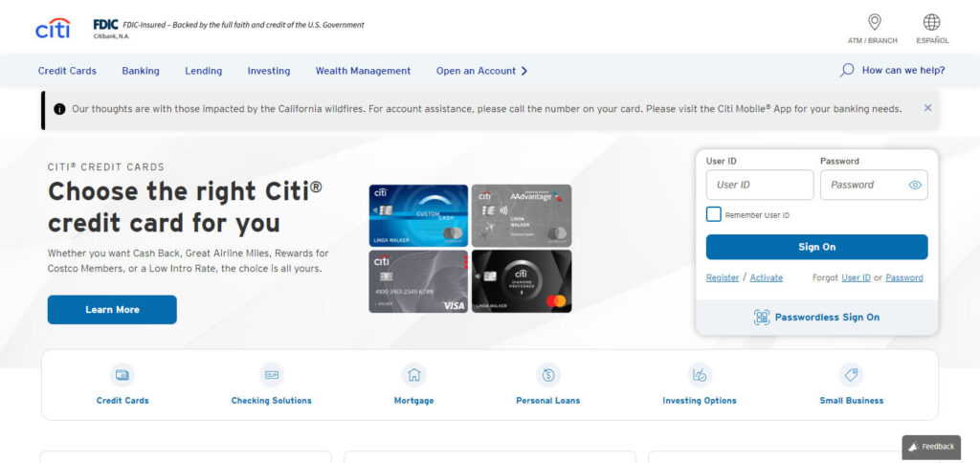980x463 pixels.
Task: Dismiss the California wildfires alert banner
Action: [x=927, y=108]
